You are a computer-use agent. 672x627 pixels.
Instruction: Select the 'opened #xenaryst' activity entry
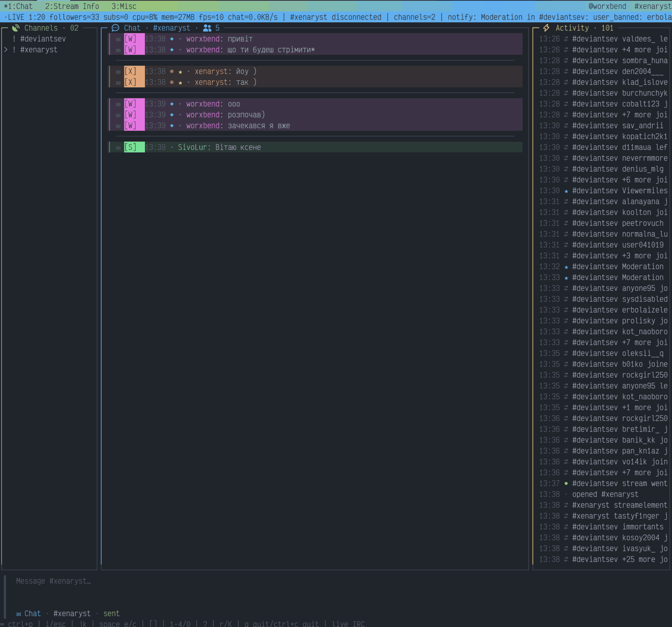click(x=603, y=495)
